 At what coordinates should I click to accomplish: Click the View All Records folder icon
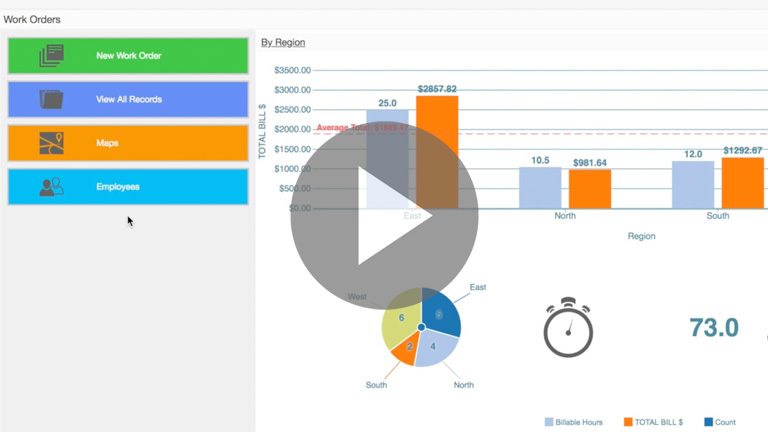(x=51, y=99)
